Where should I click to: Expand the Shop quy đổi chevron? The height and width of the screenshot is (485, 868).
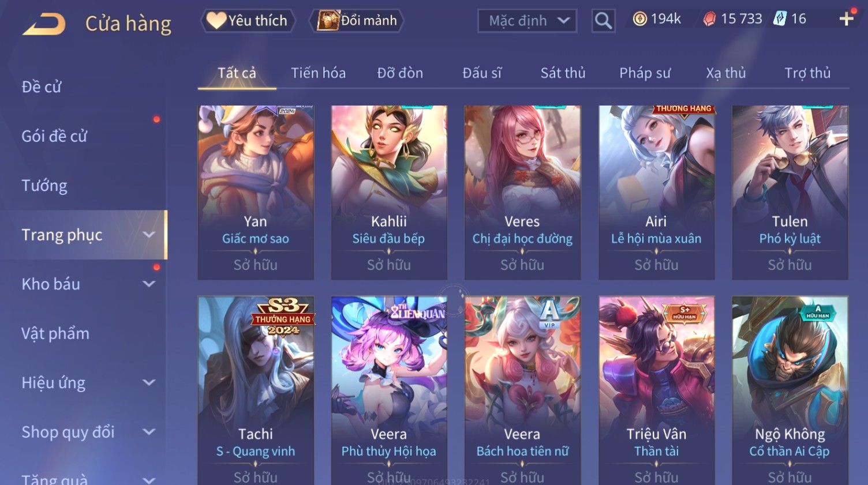coord(149,432)
